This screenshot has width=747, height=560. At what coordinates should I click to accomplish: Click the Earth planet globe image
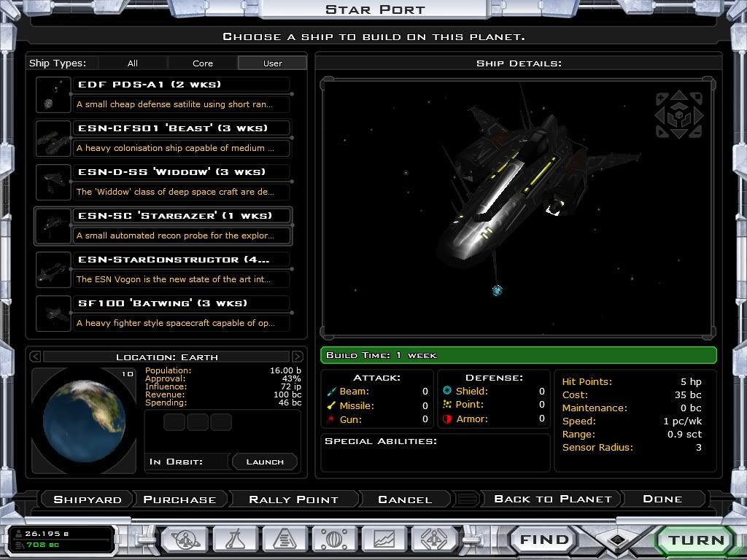click(x=84, y=421)
